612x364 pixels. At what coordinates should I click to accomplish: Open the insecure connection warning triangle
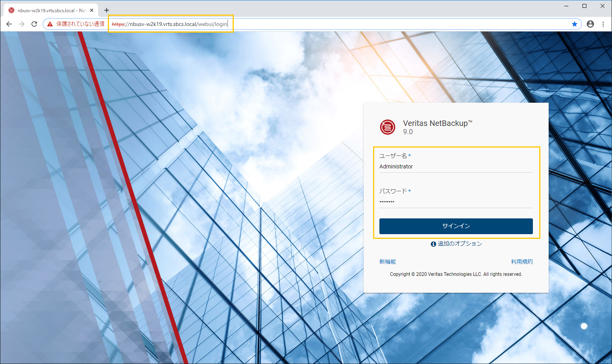[50, 24]
